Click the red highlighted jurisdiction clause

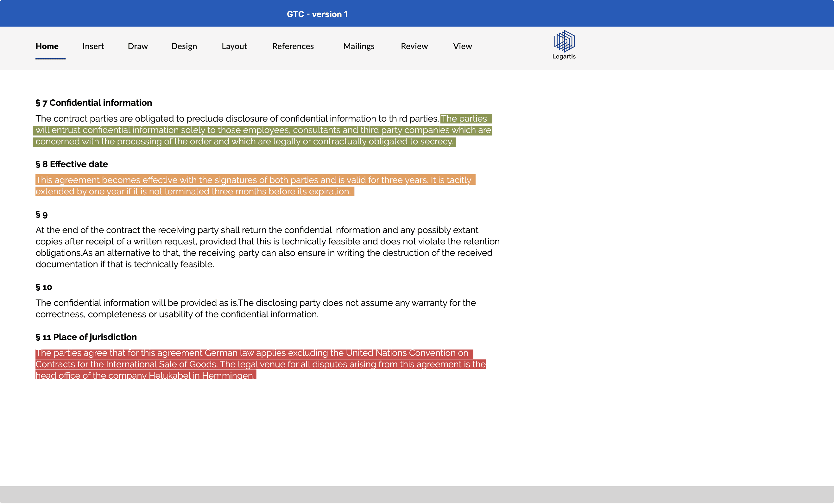pyautogui.click(x=260, y=365)
